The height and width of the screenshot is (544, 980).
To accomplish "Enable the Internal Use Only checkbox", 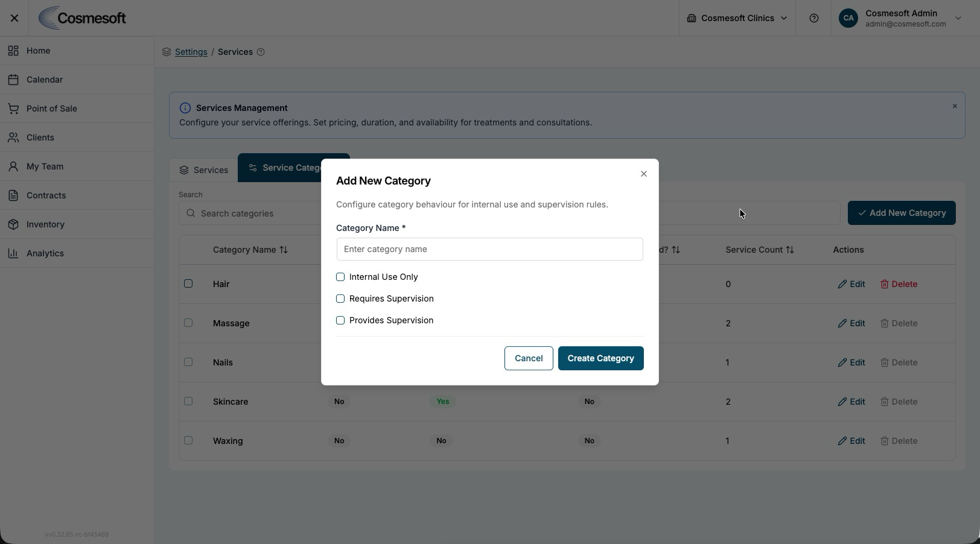I will (340, 277).
